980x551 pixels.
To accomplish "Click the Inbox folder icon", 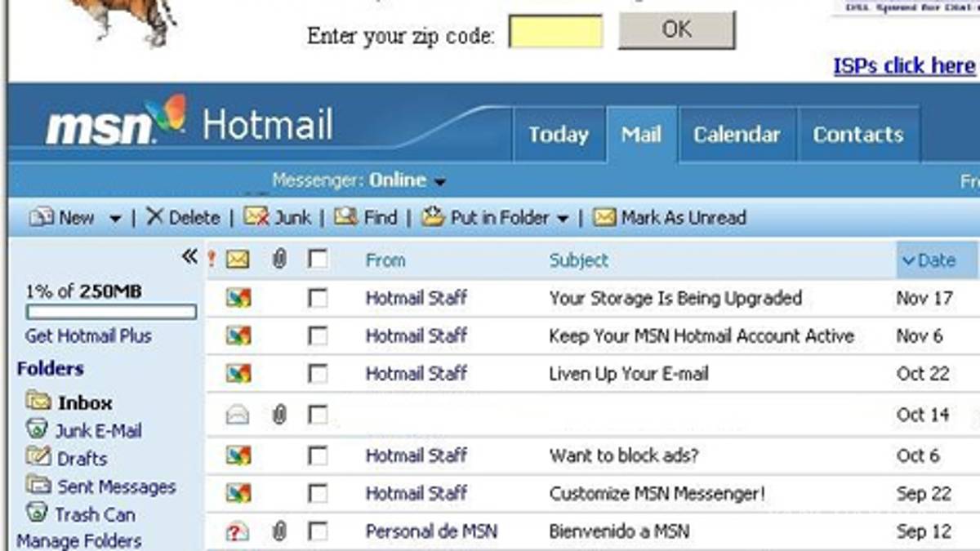I will pos(38,401).
